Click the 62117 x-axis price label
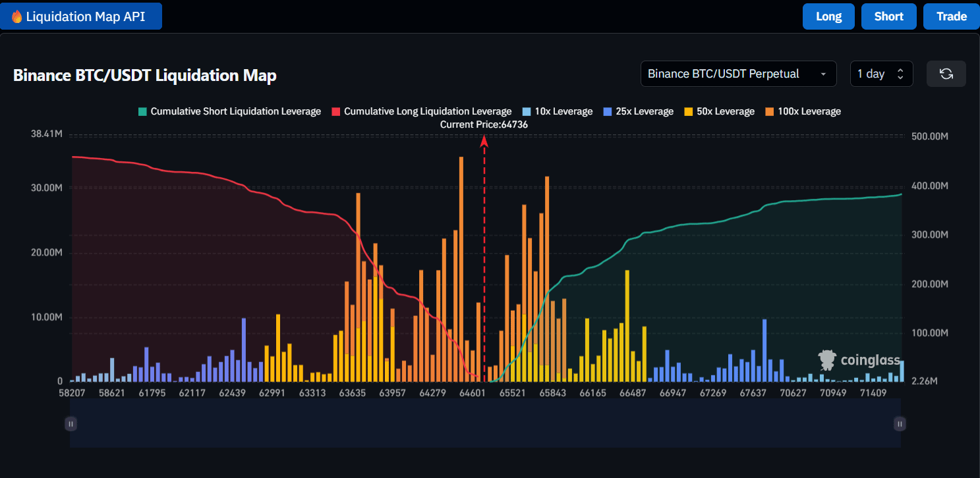Viewport: 980px width, 478px height. [x=192, y=393]
